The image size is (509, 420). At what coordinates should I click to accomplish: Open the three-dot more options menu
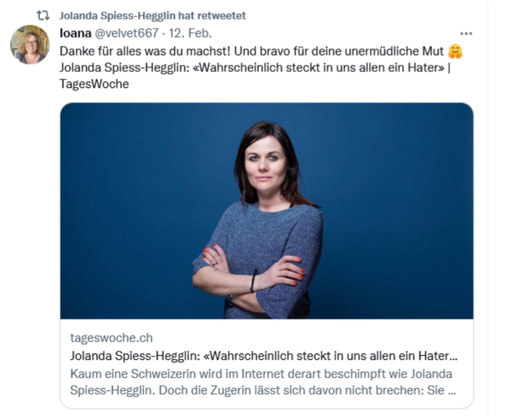[466, 33]
